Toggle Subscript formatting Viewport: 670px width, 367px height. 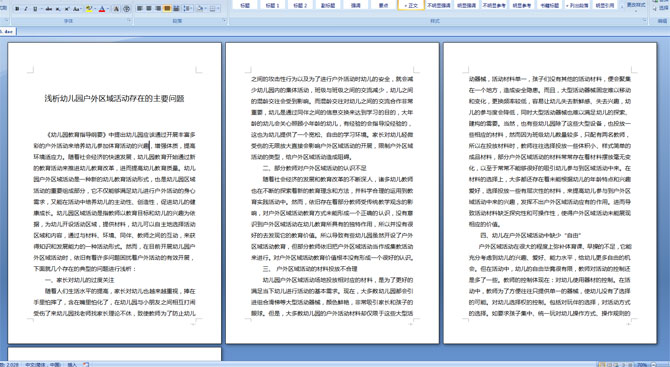tap(58, 9)
